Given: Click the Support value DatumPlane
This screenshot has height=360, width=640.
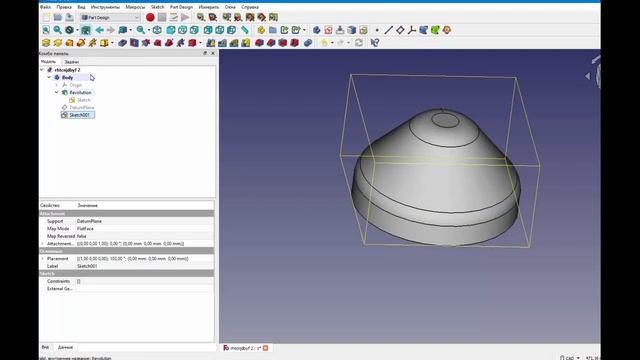Looking at the screenshot, I should pyautogui.click(x=89, y=221).
